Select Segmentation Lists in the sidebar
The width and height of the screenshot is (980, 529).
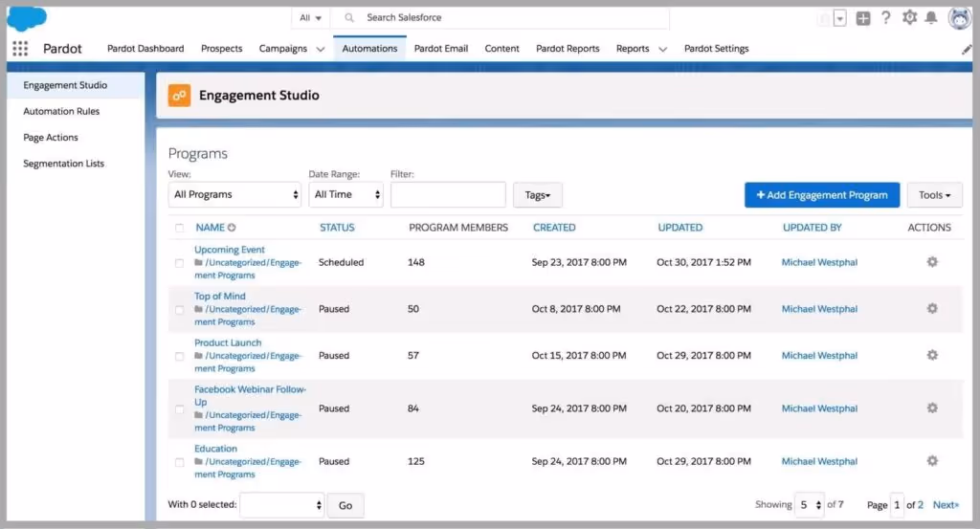[64, 164]
